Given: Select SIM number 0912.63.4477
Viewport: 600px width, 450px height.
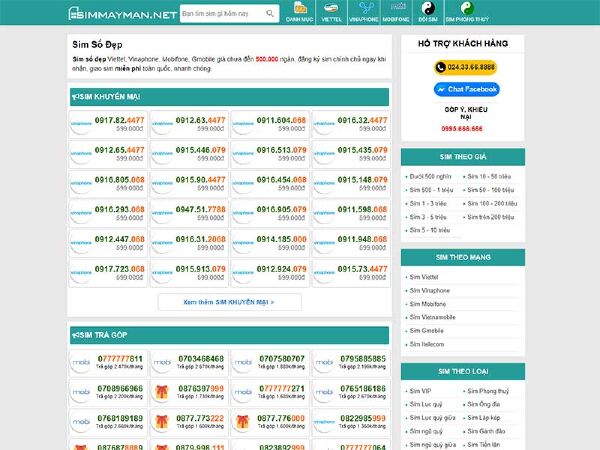Looking at the screenshot, I should pyautogui.click(x=201, y=121).
